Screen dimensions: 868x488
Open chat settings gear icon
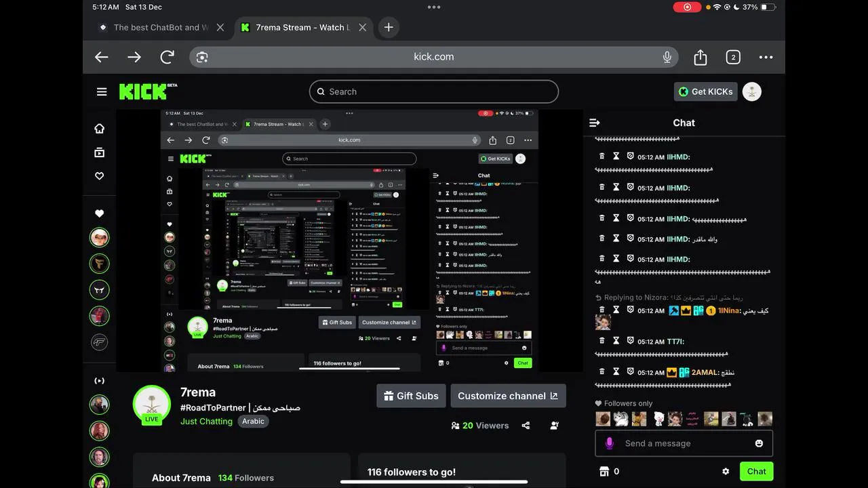(726, 471)
